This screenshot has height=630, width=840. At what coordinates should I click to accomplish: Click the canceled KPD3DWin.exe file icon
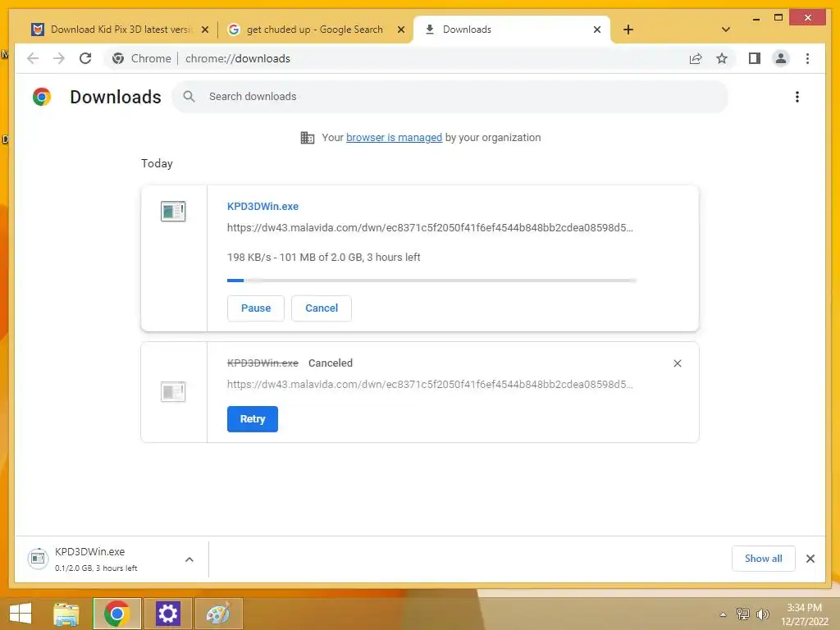coord(173,391)
